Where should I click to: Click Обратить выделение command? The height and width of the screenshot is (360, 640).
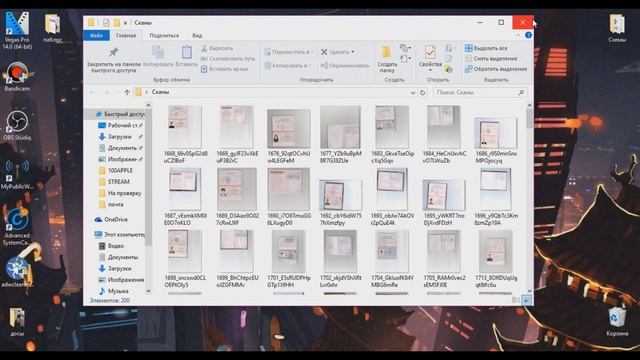pyautogui.click(x=496, y=69)
